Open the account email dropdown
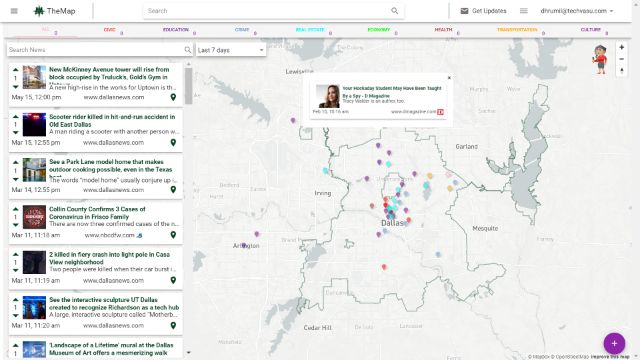Viewport: 640px width, 360px height. point(577,11)
